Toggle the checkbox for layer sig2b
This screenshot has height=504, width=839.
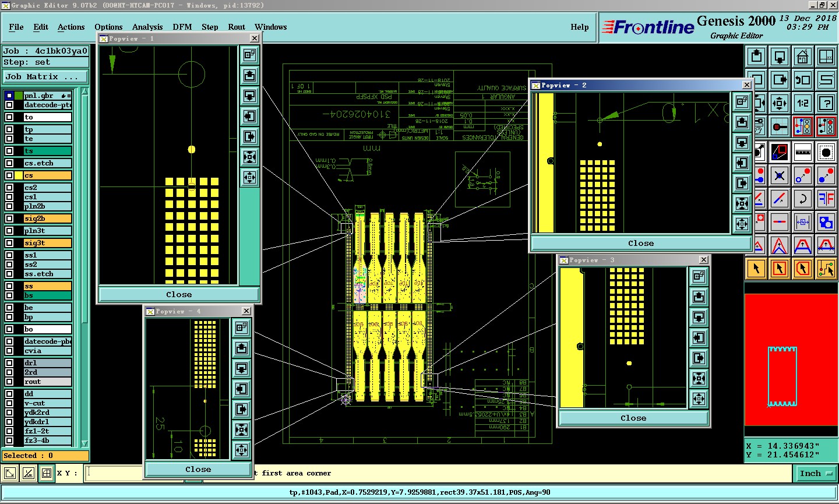(x=9, y=218)
